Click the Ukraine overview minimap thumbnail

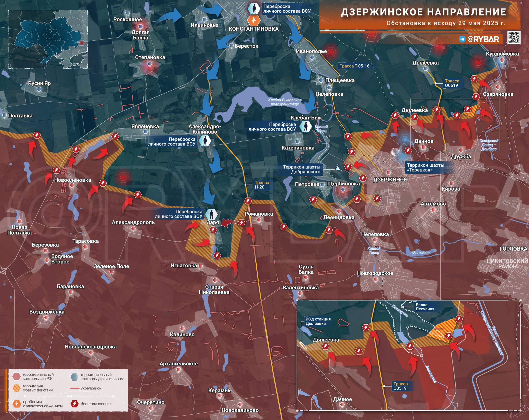tap(48, 39)
